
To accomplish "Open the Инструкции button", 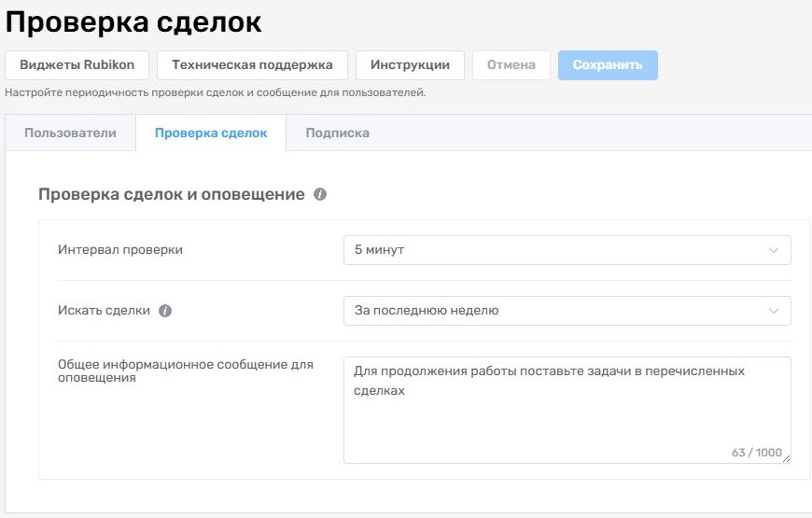I will point(410,65).
